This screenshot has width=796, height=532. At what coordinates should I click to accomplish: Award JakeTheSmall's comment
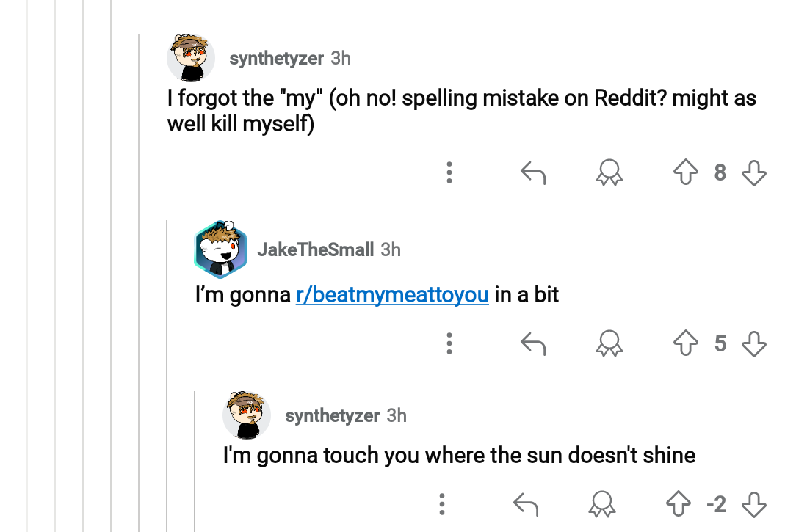click(609, 343)
